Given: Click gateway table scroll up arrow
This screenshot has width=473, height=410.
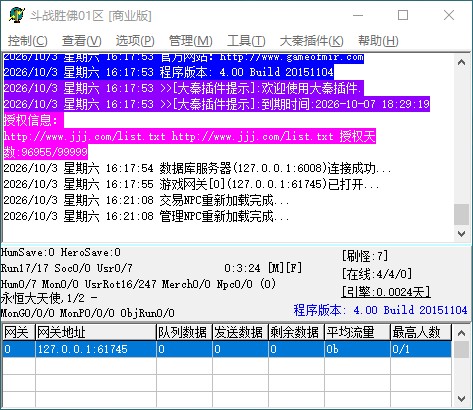Looking at the screenshot, I should [x=462, y=333].
